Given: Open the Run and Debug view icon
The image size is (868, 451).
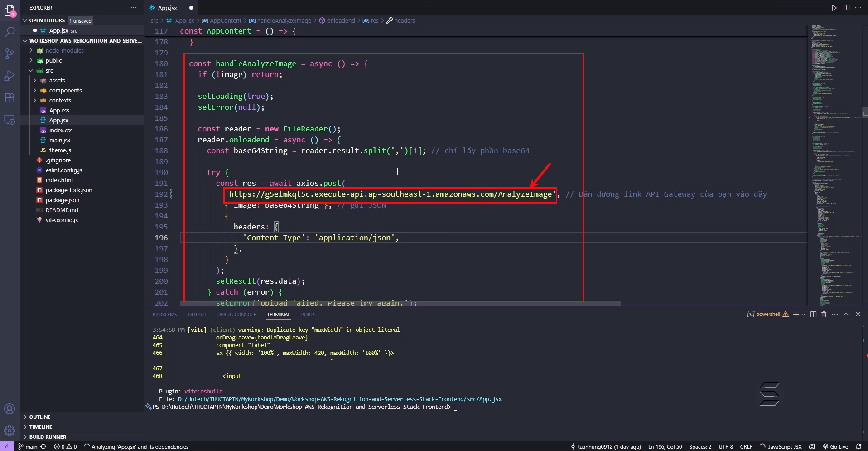Looking at the screenshot, I should click(x=10, y=76).
